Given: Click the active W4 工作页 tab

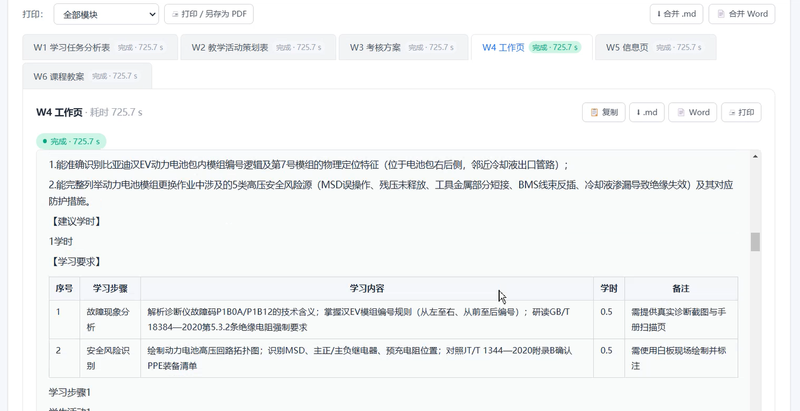Looking at the screenshot, I should 532,47.
